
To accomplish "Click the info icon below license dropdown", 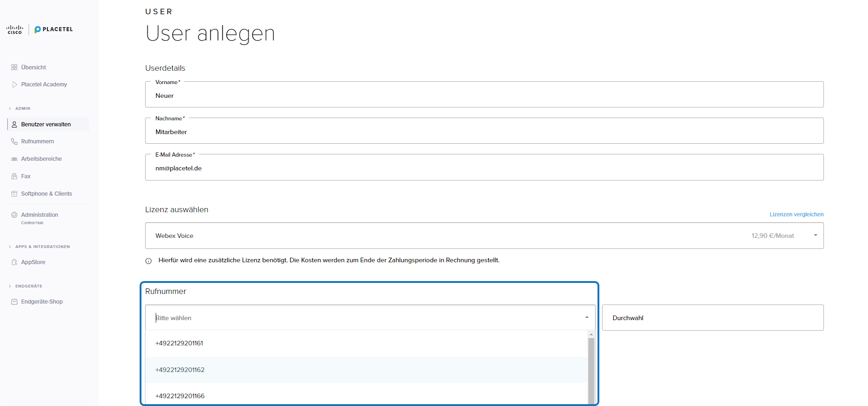I will pos(148,261).
